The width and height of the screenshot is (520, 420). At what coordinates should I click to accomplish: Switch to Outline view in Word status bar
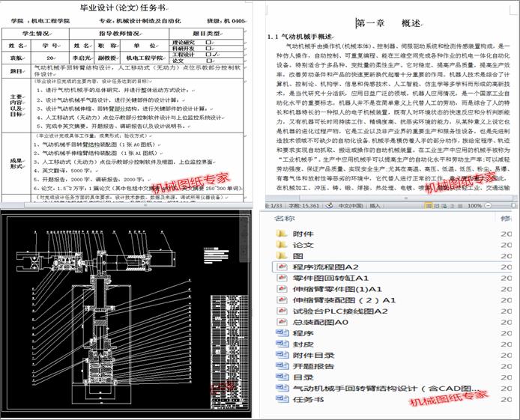[453, 206]
